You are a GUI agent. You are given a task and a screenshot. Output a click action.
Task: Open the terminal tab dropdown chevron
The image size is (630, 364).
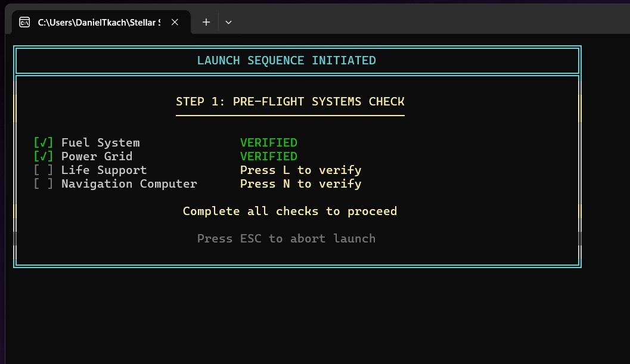(228, 22)
